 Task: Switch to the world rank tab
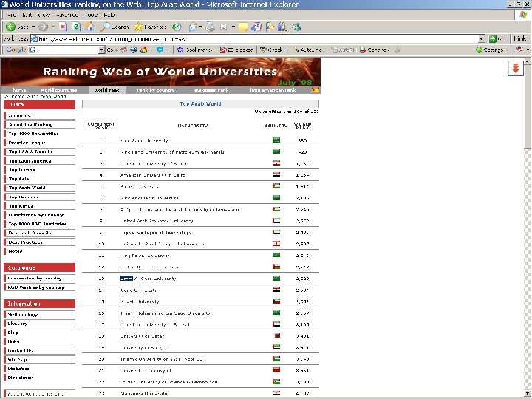pos(107,90)
